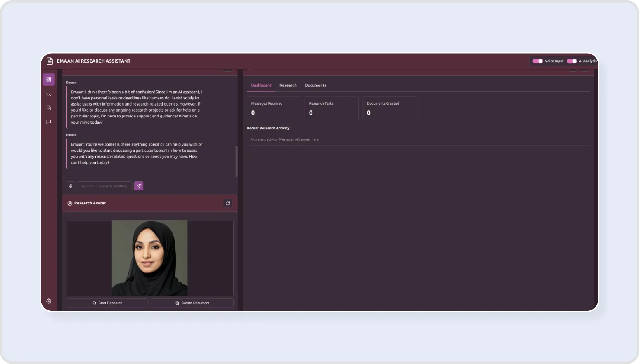Click the Emaan avatar portrait image
The width and height of the screenshot is (639, 364).
point(149,258)
